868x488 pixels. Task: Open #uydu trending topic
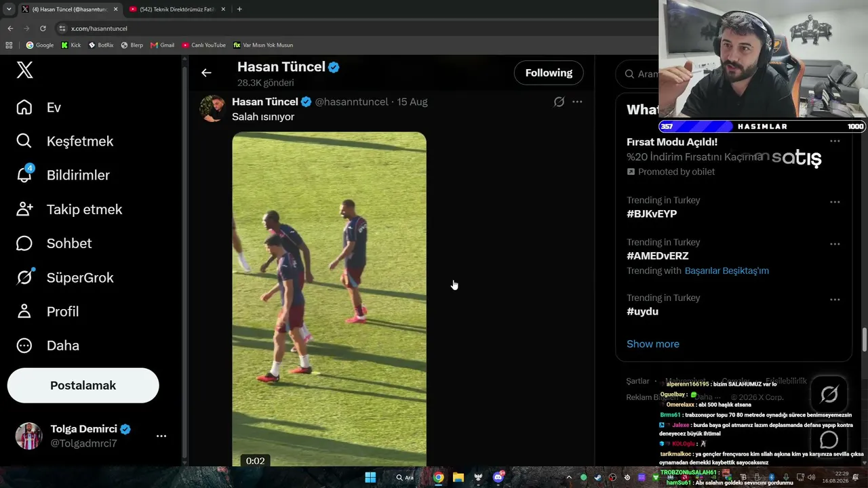642,312
